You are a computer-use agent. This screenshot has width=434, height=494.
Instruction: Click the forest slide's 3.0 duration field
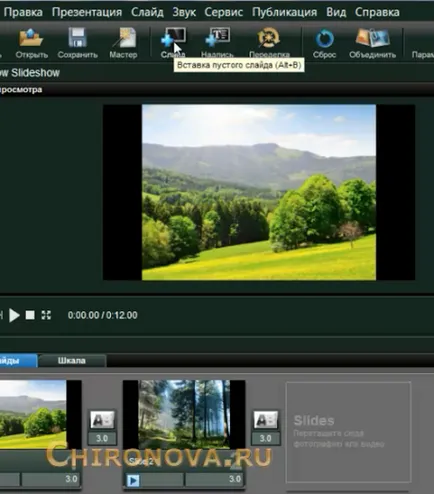pos(215,479)
